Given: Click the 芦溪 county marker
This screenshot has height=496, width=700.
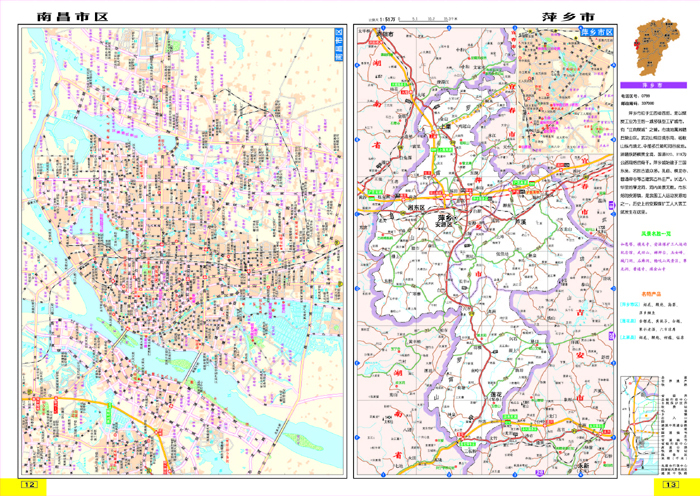Looking at the screenshot, I should [518, 222].
